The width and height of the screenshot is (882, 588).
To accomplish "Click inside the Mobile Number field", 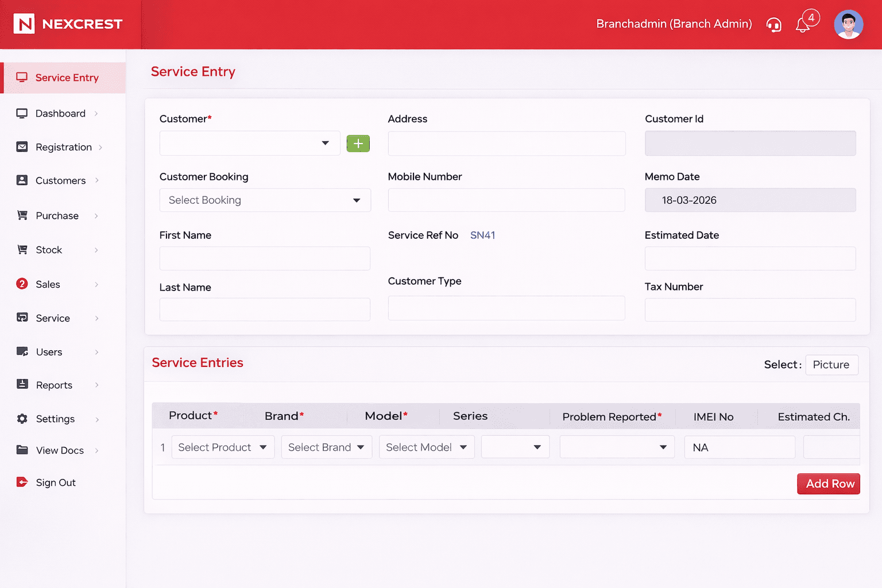I will [x=506, y=200].
